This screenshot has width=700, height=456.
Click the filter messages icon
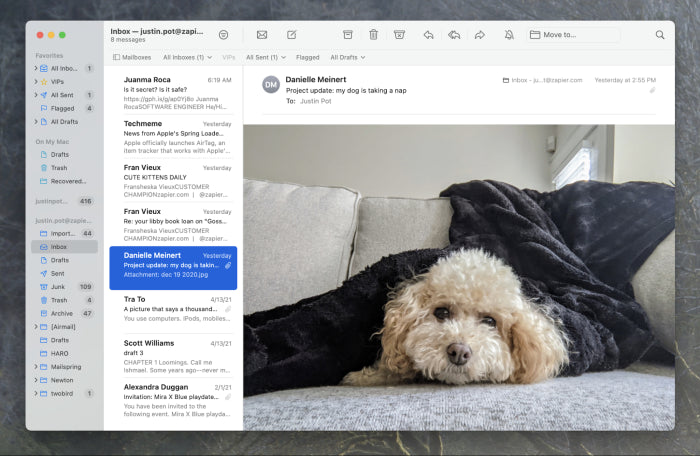(223, 35)
